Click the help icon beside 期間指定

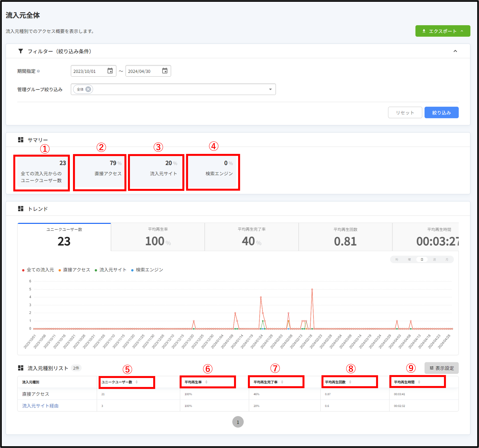coord(38,71)
